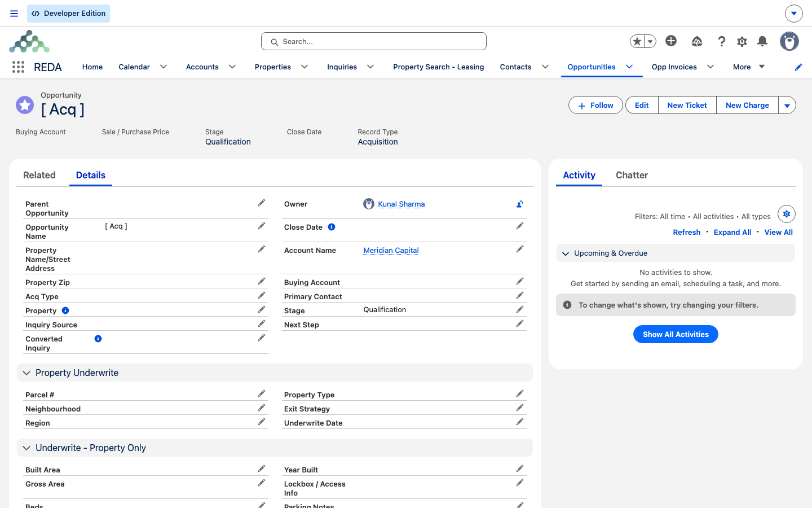Open the record actions dropdown after New Charge
This screenshot has height=508, width=812.
(787, 105)
